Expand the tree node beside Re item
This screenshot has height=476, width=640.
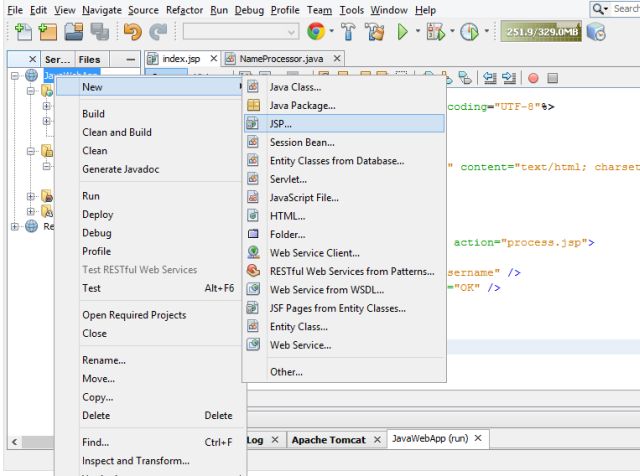click(15, 226)
